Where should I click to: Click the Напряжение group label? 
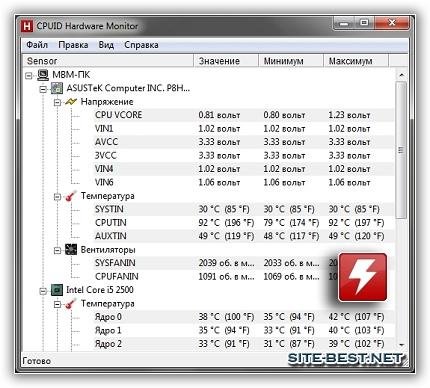coord(107,102)
